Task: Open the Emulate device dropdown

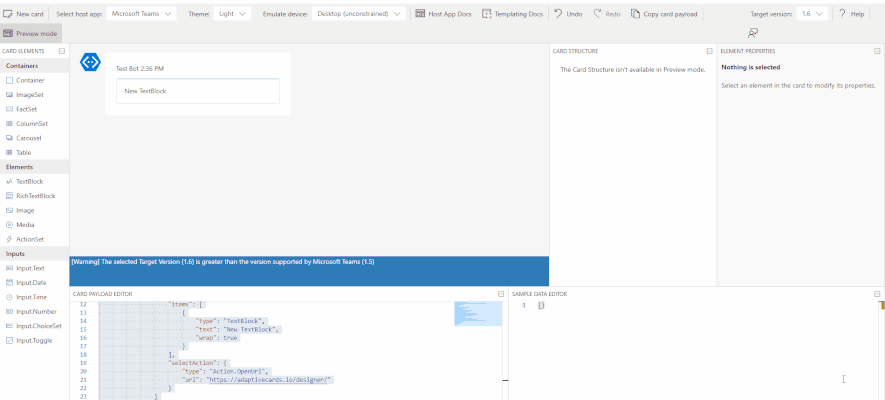Action: pyautogui.click(x=358, y=14)
